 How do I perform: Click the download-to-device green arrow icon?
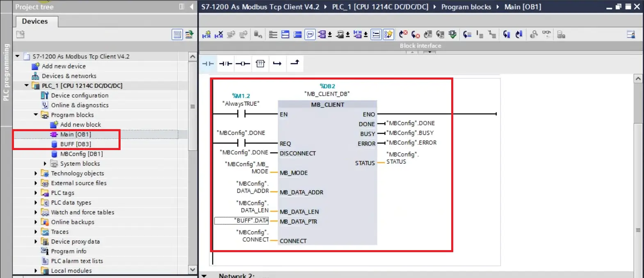(x=452, y=35)
